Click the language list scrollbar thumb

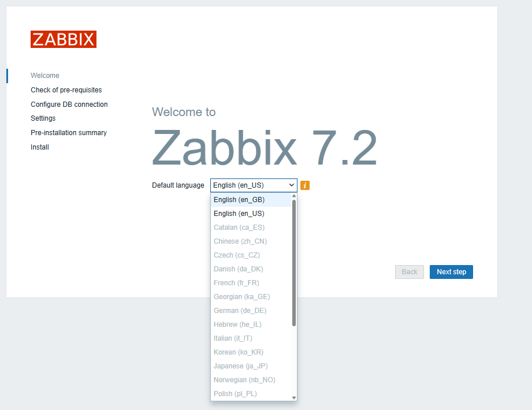(x=294, y=263)
